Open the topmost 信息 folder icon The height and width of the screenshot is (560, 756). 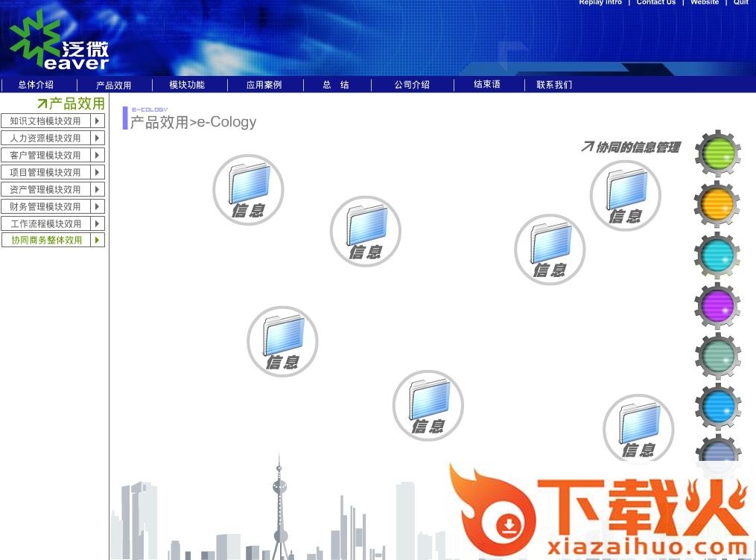click(248, 188)
